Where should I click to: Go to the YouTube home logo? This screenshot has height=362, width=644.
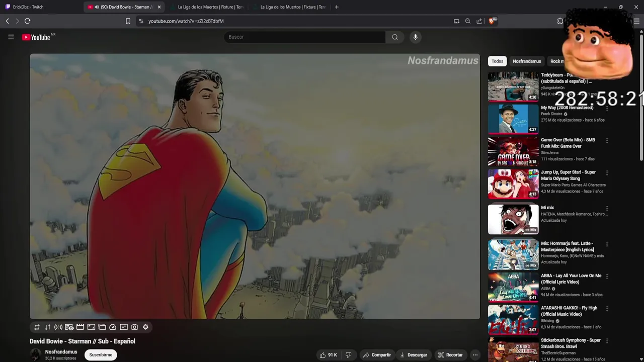36,37
